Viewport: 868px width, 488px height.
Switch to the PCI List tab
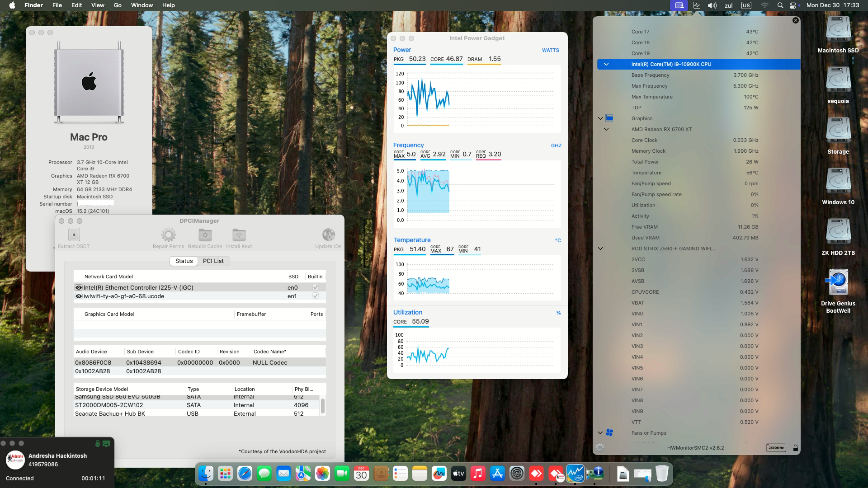point(213,261)
